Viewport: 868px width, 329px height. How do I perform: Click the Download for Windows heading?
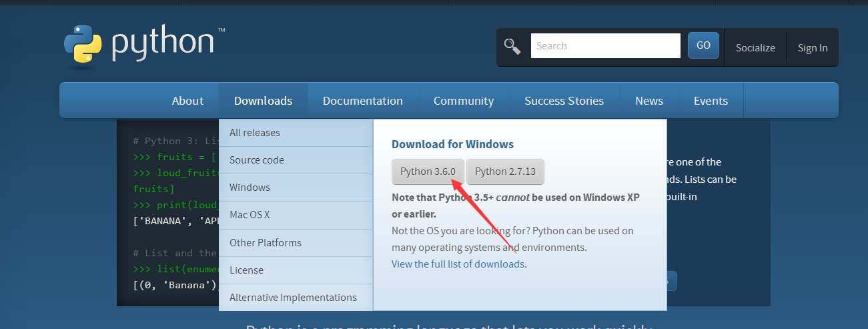pyautogui.click(x=452, y=144)
